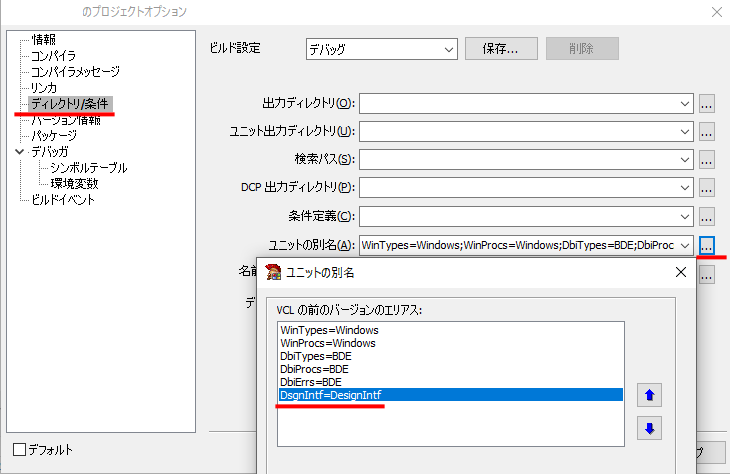Expand the ユニットの別名 combo box arrow
Image resolution: width=730 pixels, height=474 pixels.
point(684,245)
